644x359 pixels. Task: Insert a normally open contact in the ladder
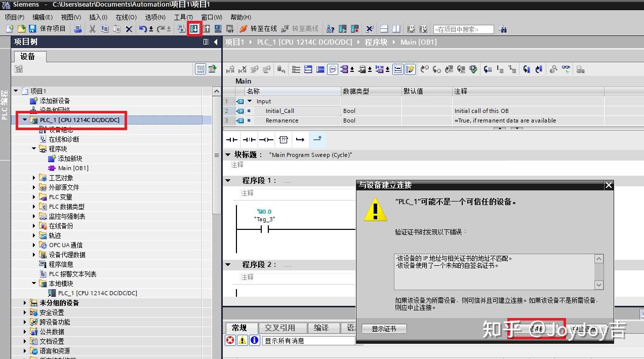tap(232, 140)
